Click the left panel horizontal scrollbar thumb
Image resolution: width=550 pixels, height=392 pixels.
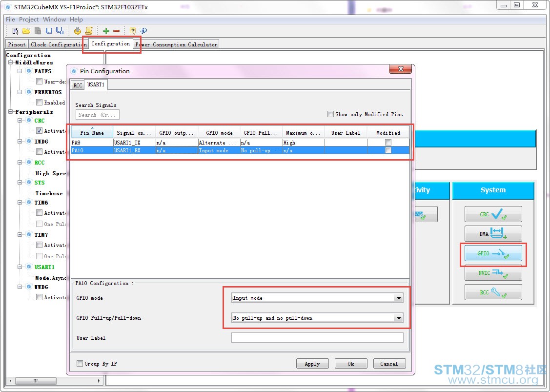tap(36, 381)
